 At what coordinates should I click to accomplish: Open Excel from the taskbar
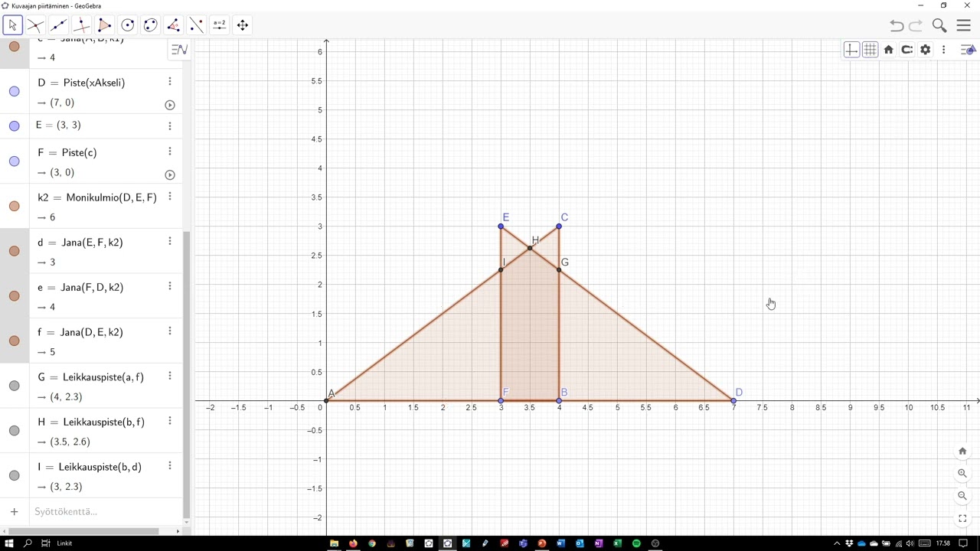(x=617, y=543)
